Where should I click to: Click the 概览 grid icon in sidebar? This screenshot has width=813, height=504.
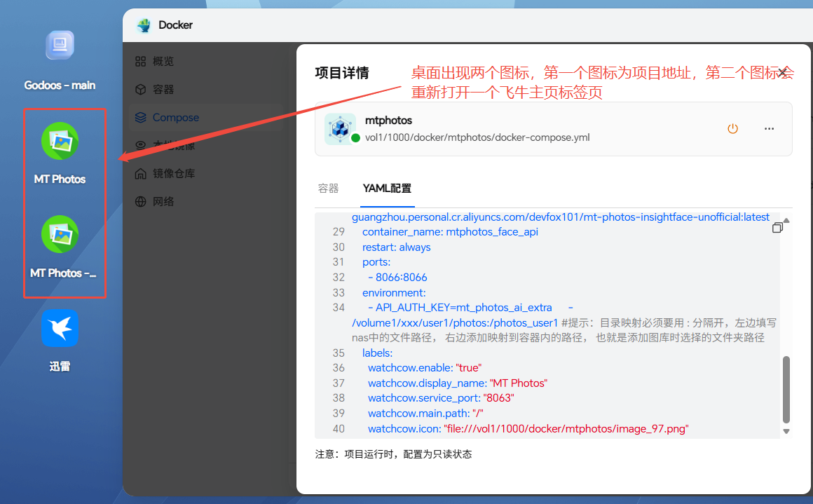140,61
